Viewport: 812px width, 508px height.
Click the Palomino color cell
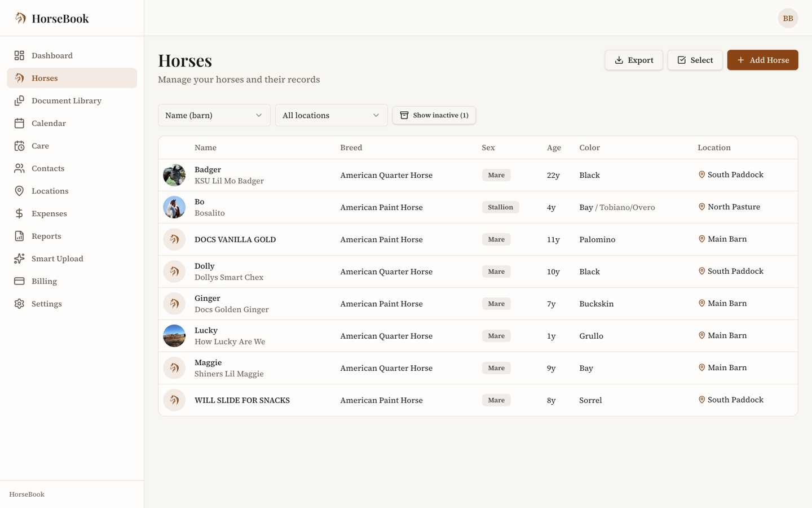coord(597,239)
